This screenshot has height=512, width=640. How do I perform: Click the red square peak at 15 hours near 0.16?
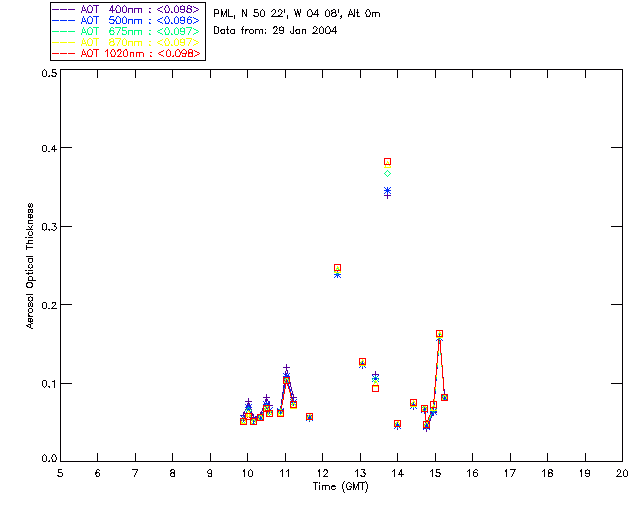[x=439, y=334]
